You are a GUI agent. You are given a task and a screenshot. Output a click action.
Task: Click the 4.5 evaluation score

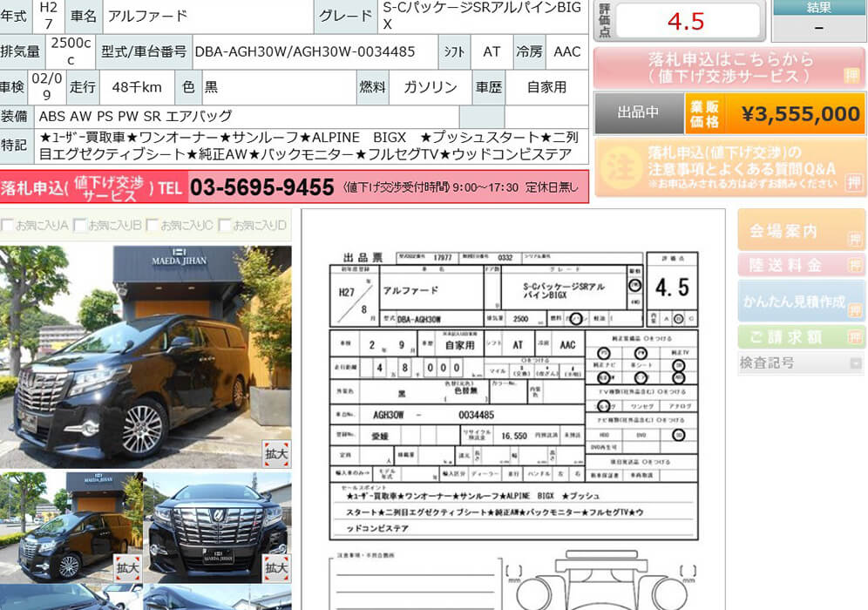[686, 22]
